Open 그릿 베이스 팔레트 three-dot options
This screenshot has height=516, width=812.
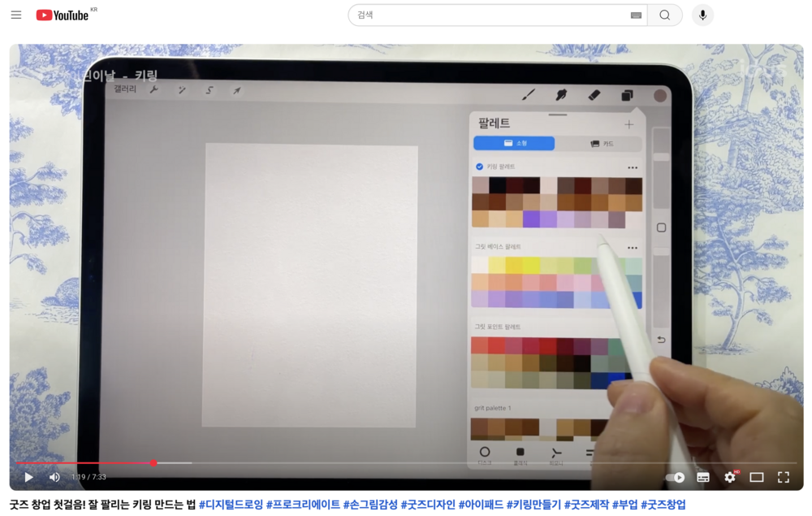click(x=633, y=247)
